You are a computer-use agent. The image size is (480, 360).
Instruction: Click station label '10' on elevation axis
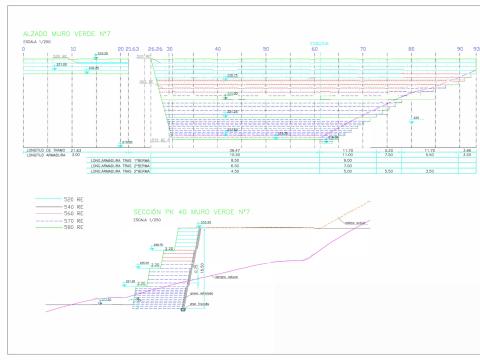(x=73, y=49)
